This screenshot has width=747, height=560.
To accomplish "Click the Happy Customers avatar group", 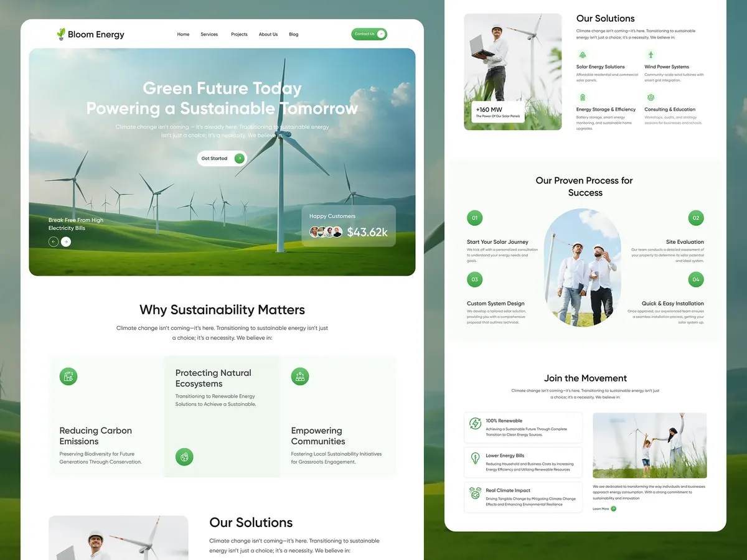I will pos(326,232).
